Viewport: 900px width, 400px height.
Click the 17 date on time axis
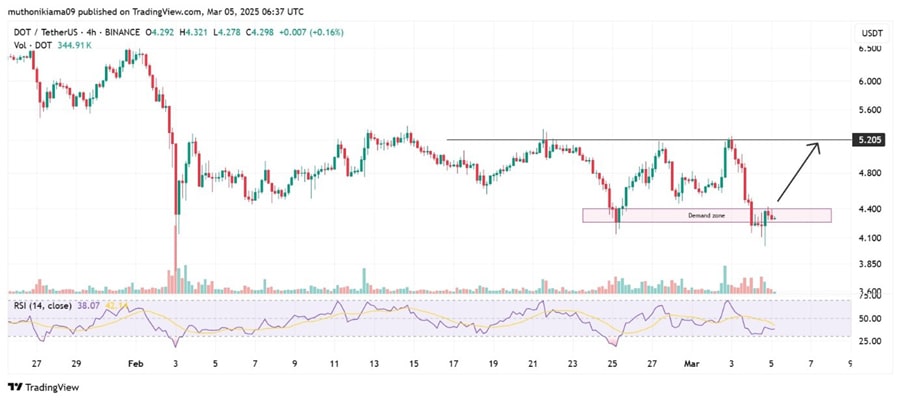(453, 363)
